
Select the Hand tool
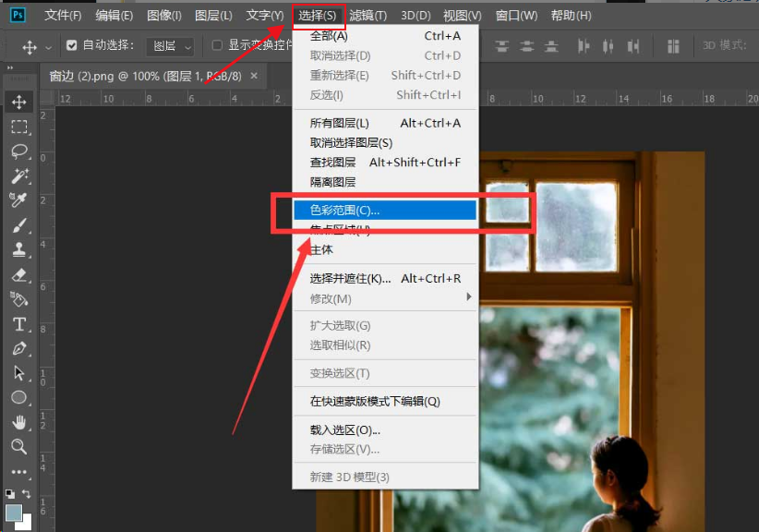pos(19,423)
